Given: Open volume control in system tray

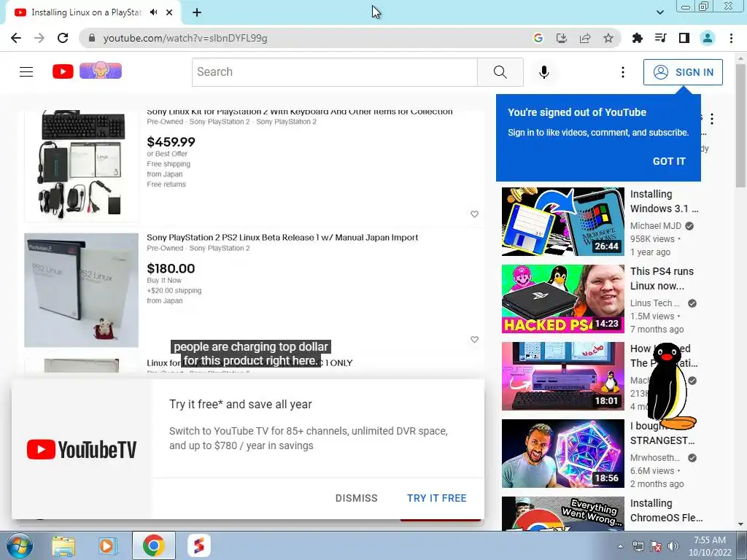Looking at the screenshot, I should 673,546.
